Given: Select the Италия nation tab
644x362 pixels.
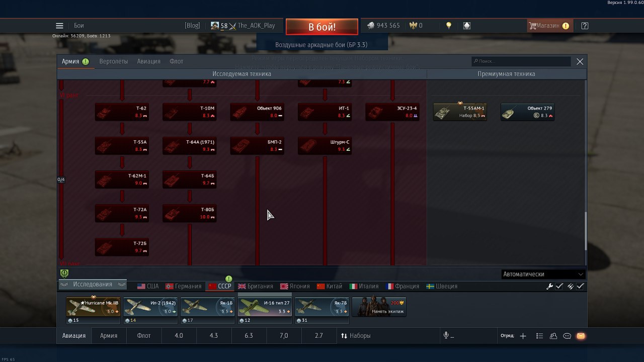Looking at the screenshot, I should point(364,286).
